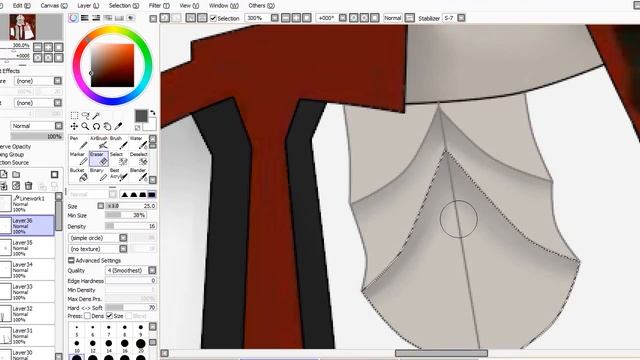Open the Quality 4 (Smoothest) dropdown
Image resolution: width=640 pixels, height=360 pixels.
[x=131, y=271]
